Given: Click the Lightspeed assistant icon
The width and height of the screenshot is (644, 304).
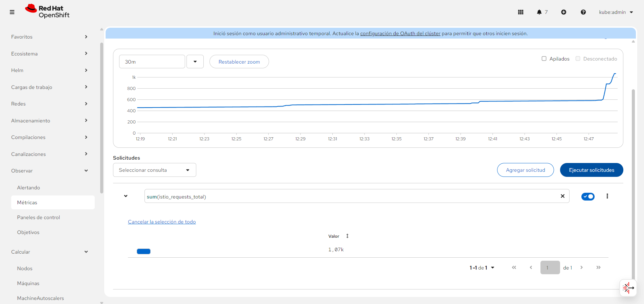Looking at the screenshot, I should point(628,288).
